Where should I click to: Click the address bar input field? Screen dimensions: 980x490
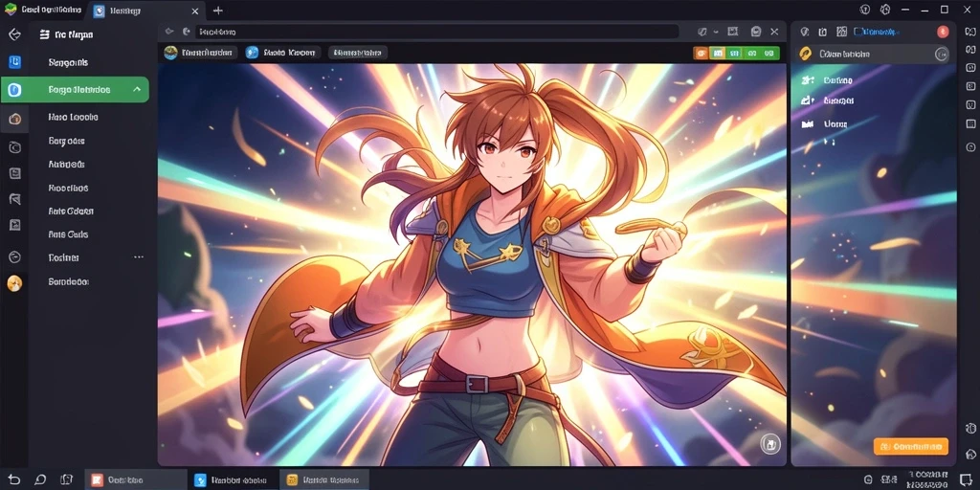(436, 32)
